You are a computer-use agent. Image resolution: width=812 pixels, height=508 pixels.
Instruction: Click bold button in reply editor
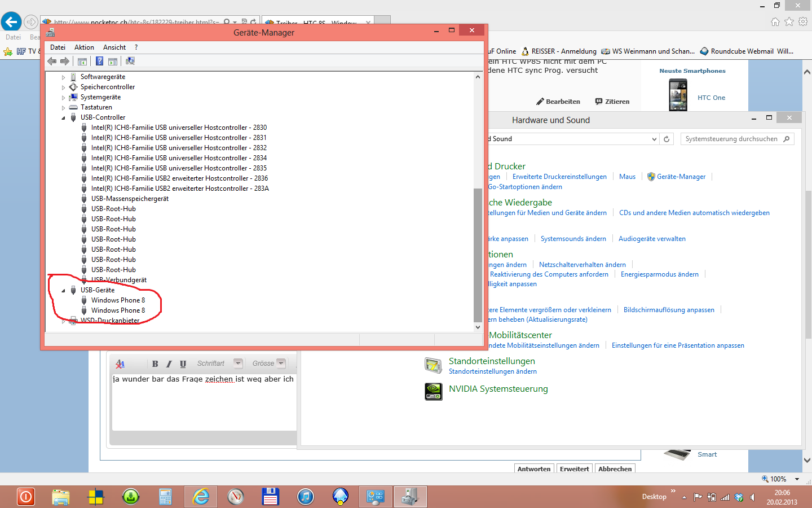click(x=155, y=364)
